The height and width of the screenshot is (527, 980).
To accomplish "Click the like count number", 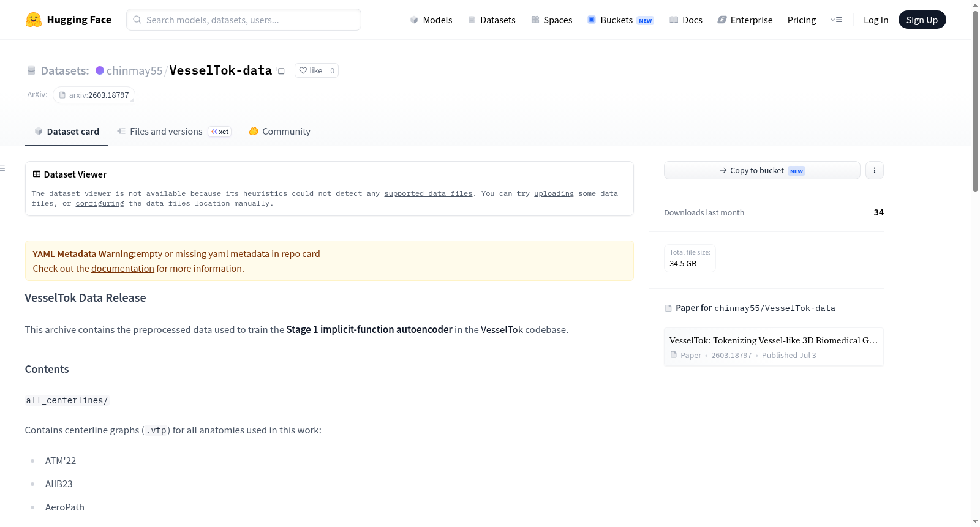I will tap(332, 70).
